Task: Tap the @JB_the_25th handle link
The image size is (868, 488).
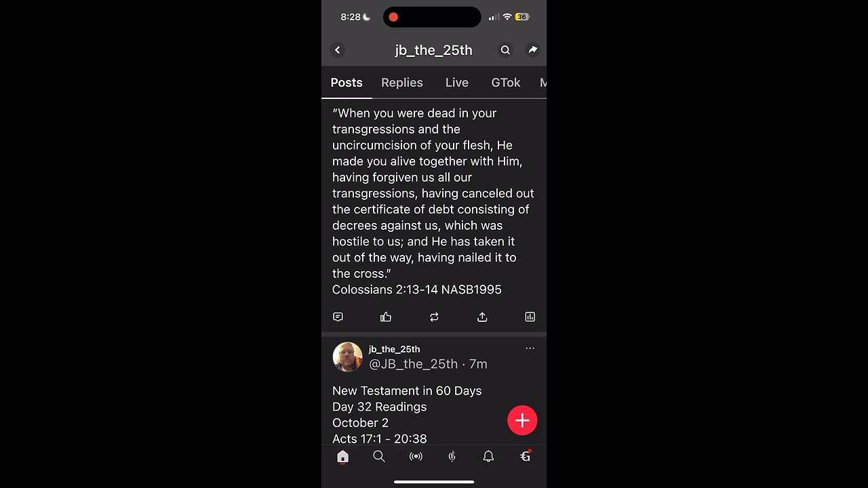Action: coord(413,364)
